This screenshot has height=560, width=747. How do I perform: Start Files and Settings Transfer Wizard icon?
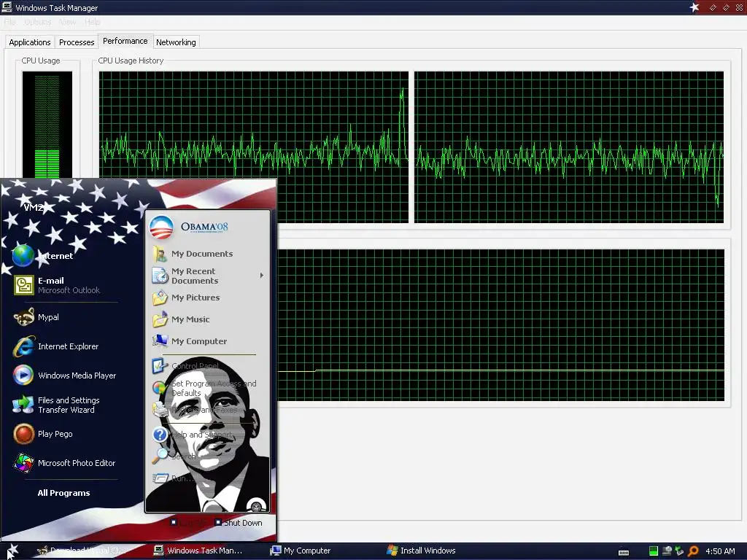[x=23, y=405]
